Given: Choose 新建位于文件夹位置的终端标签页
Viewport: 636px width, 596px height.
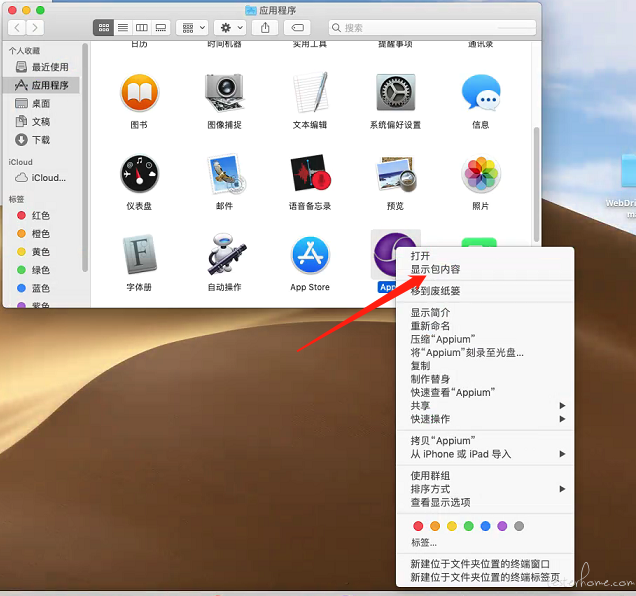Looking at the screenshot, I should [485, 577].
